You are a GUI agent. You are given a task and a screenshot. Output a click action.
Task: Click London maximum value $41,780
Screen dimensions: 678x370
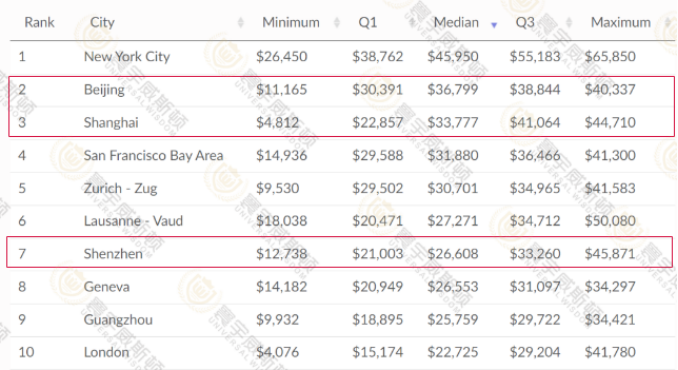coord(610,352)
